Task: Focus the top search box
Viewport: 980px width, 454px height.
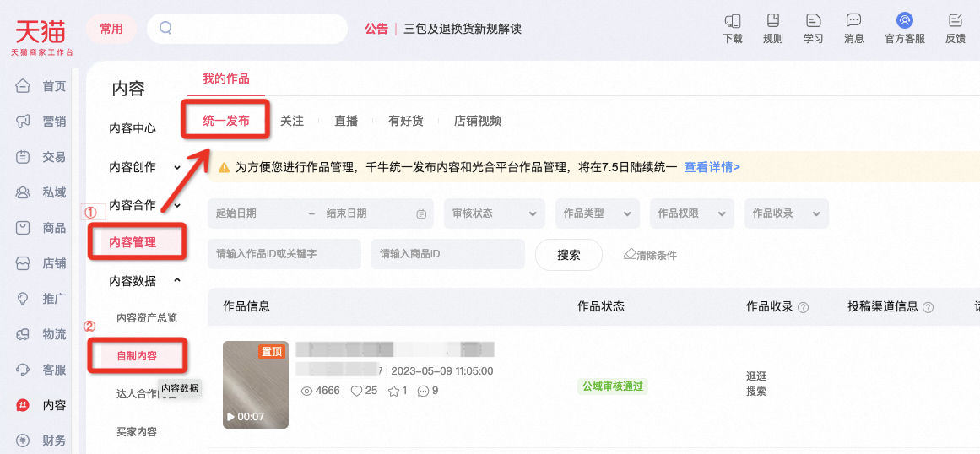Action: tap(247, 29)
